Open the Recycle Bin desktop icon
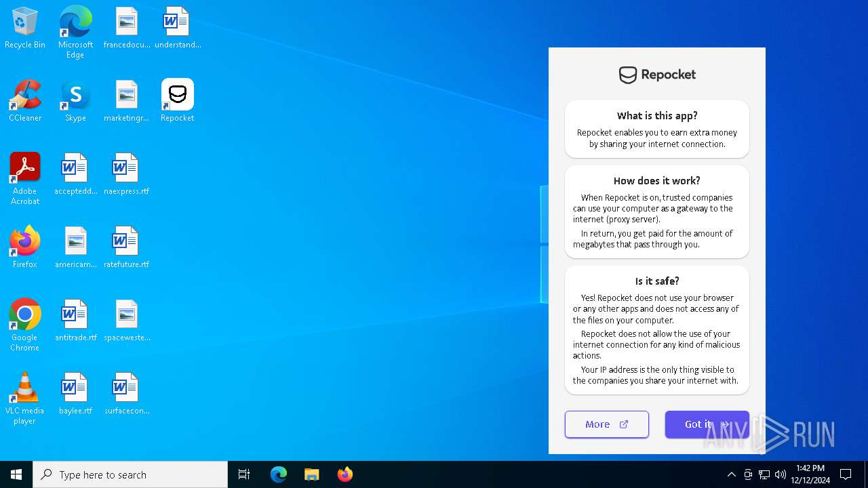The image size is (868, 488). (25, 28)
